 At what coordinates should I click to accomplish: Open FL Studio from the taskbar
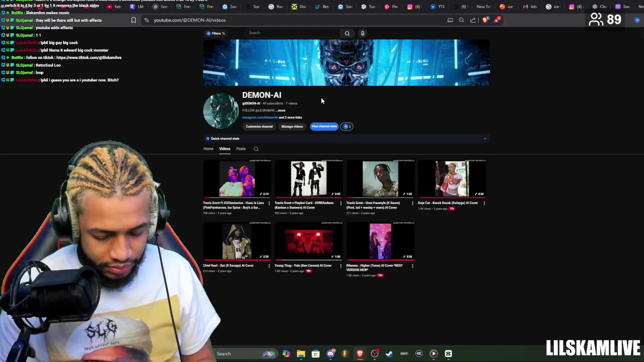click(345, 353)
